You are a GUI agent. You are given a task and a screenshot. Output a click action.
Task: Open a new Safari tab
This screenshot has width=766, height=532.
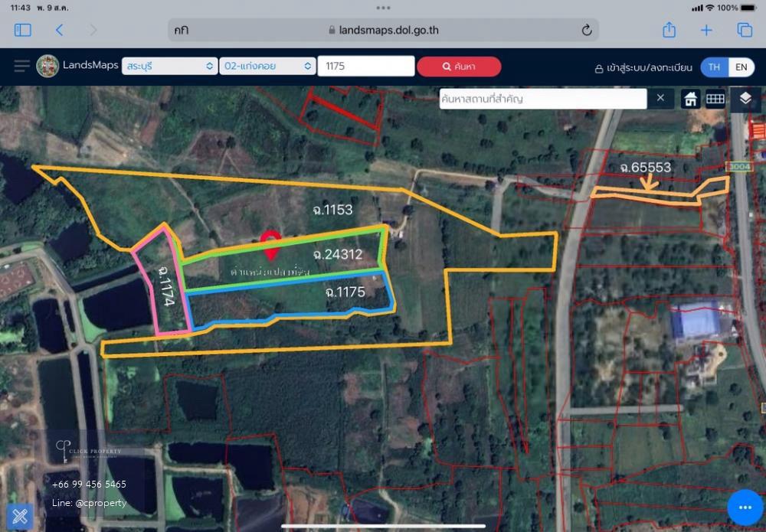(x=706, y=31)
